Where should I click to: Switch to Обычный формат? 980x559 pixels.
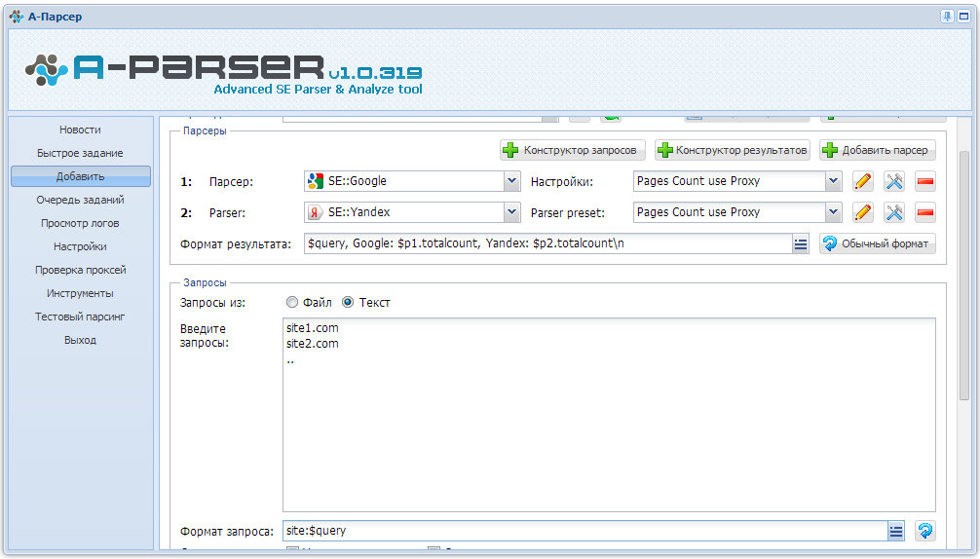878,243
